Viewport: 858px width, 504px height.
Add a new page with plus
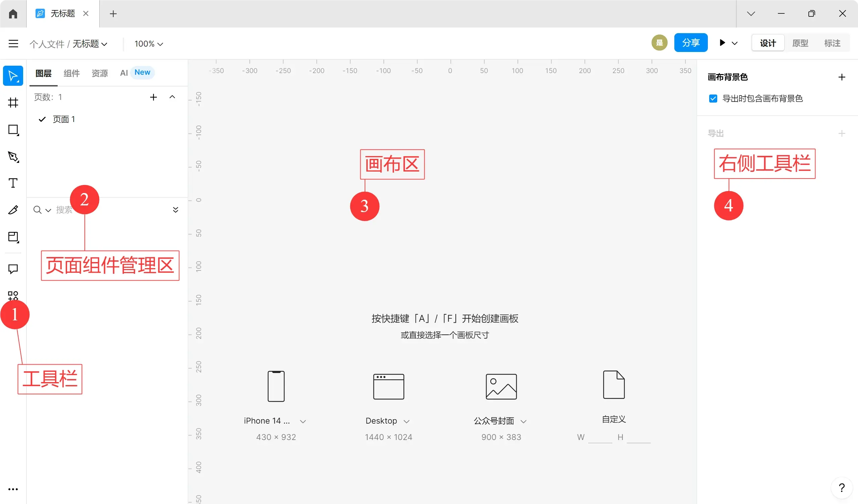(x=154, y=97)
